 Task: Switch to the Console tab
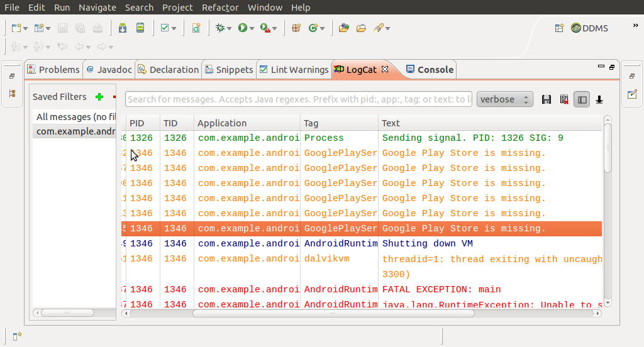(x=430, y=70)
